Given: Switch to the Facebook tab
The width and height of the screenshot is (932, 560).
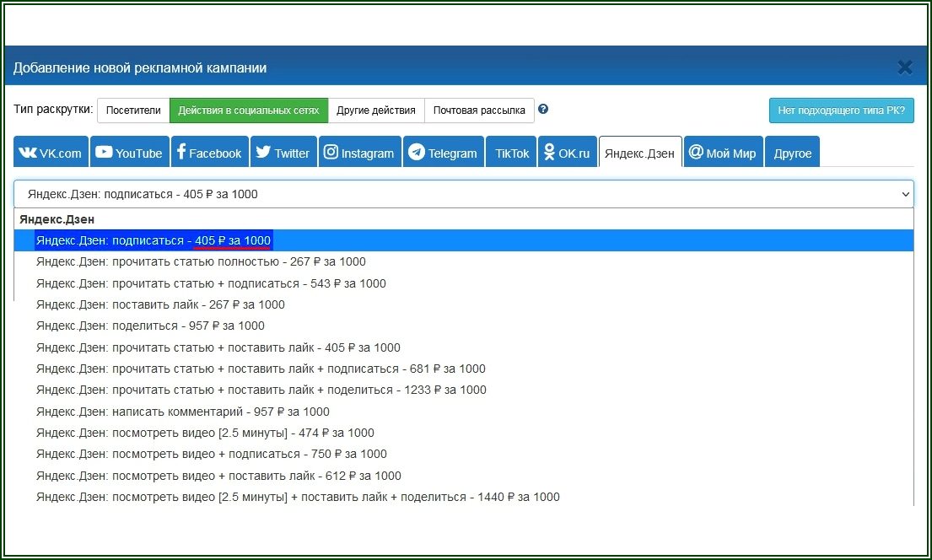Looking at the screenshot, I should (210, 152).
